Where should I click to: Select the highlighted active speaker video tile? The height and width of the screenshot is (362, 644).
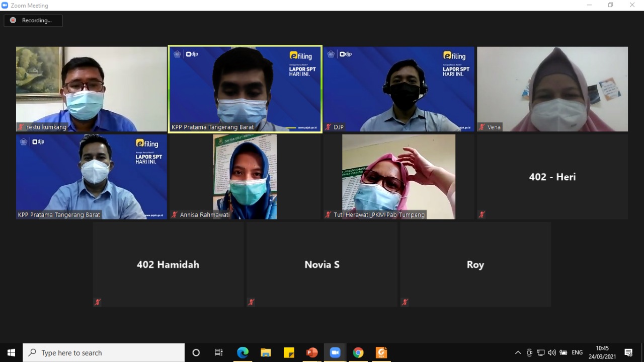[245, 89]
